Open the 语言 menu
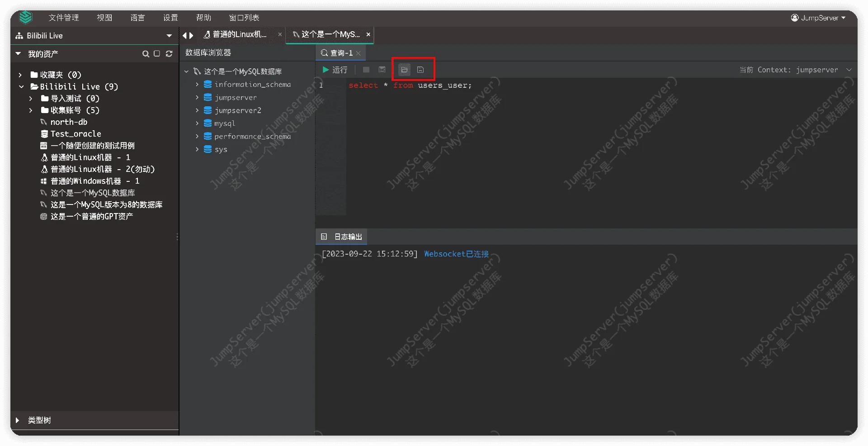This screenshot has height=446, width=868. pyautogui.click(x=137, y=18)
